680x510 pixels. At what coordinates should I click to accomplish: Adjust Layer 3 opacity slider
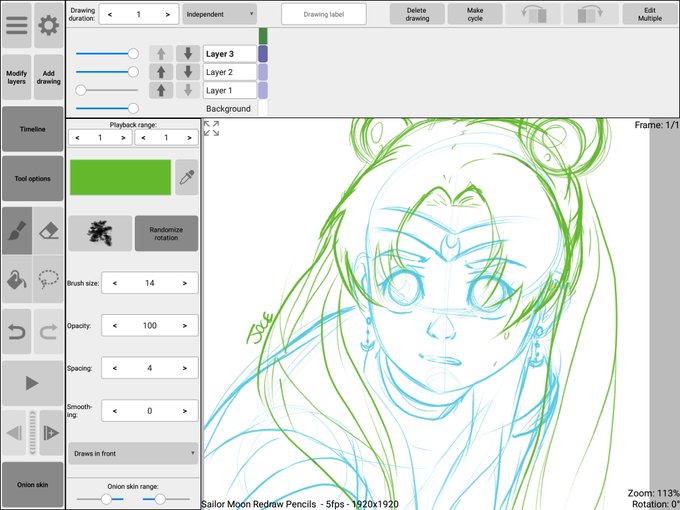tap(107, 53)
